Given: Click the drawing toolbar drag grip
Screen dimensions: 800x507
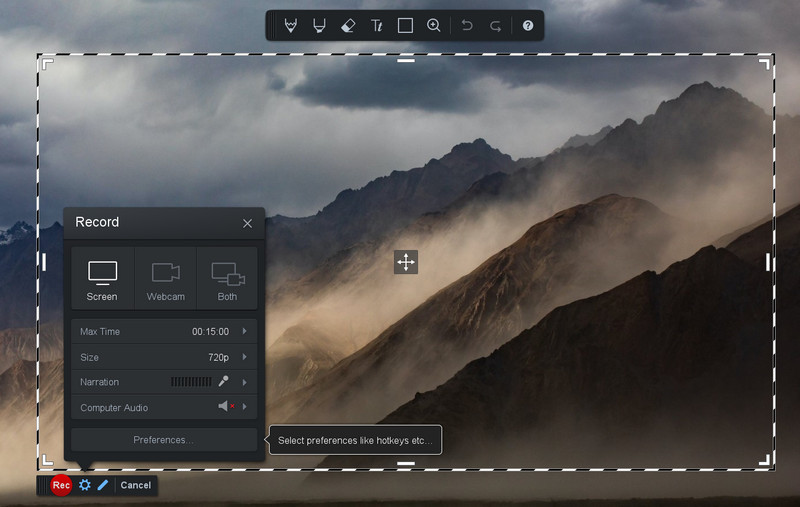Looking at the screenshot, I should (272, 26).
